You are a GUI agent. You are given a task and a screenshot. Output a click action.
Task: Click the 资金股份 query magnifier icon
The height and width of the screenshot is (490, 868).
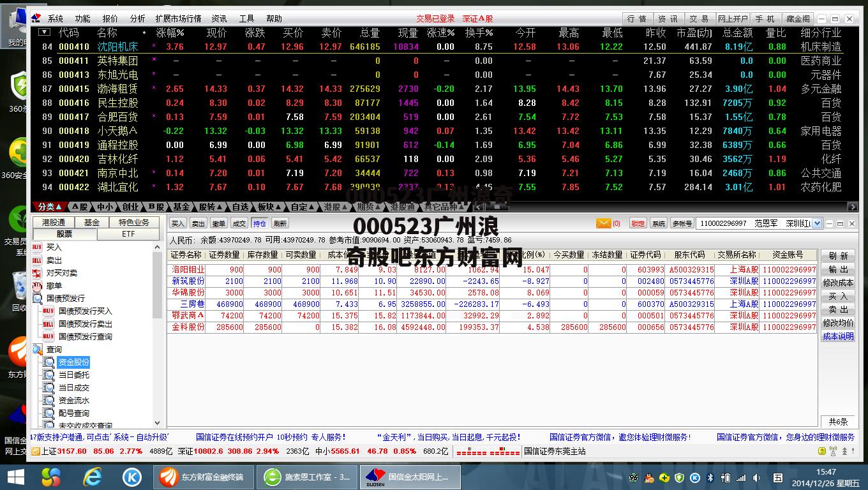(x=49, y=362)
